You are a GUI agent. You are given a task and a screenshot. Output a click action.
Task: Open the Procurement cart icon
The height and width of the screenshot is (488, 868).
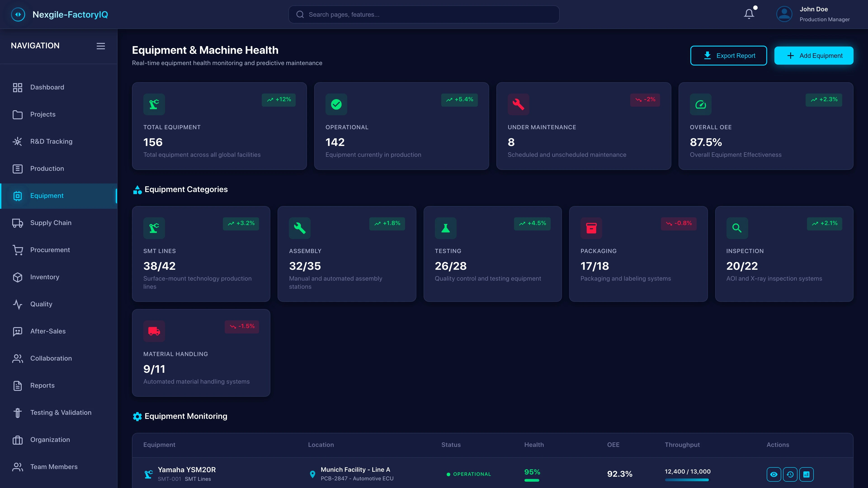tap(17, 250)
